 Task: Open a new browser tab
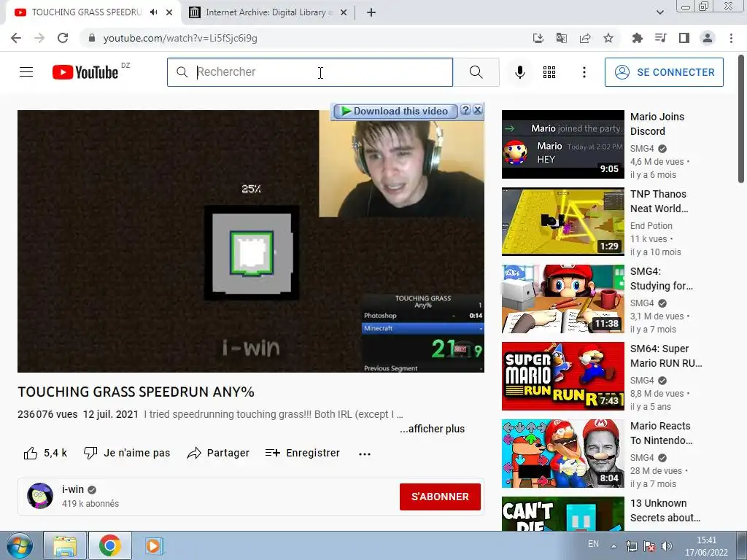tap(371, 13)
